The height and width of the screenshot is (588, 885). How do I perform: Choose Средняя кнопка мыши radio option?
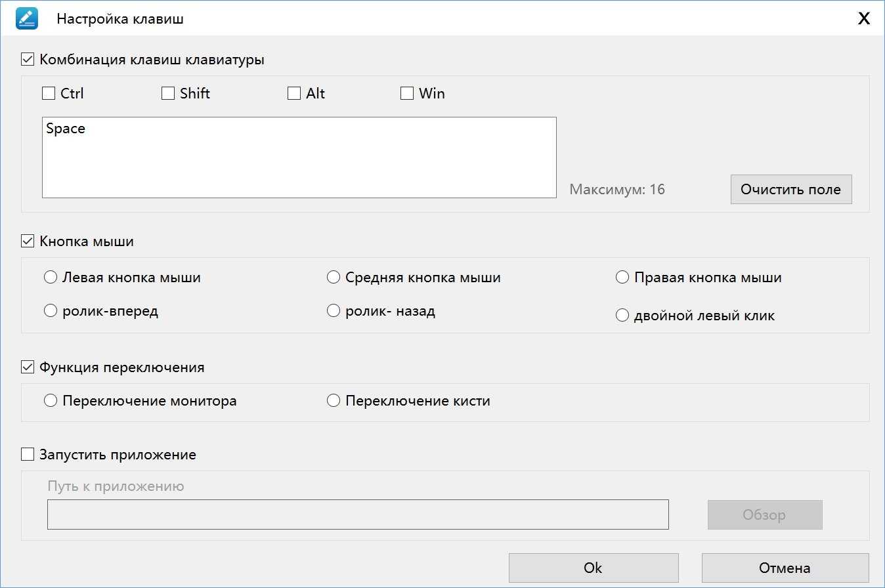[334, 278]
